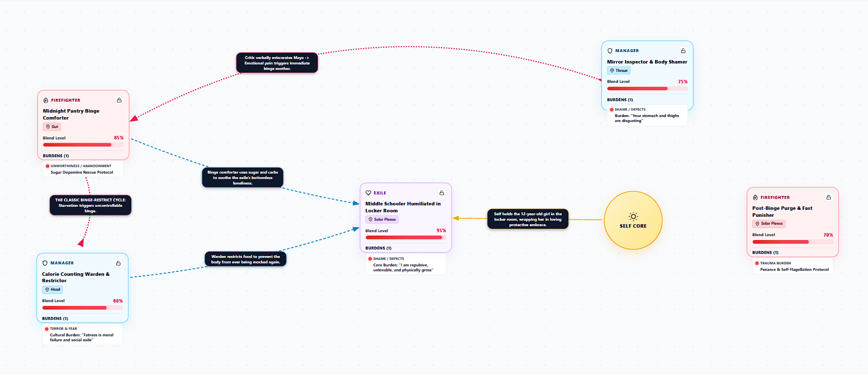Click the shield icon on Mirror Inspector card
The image size is (868, 375).
610,51
